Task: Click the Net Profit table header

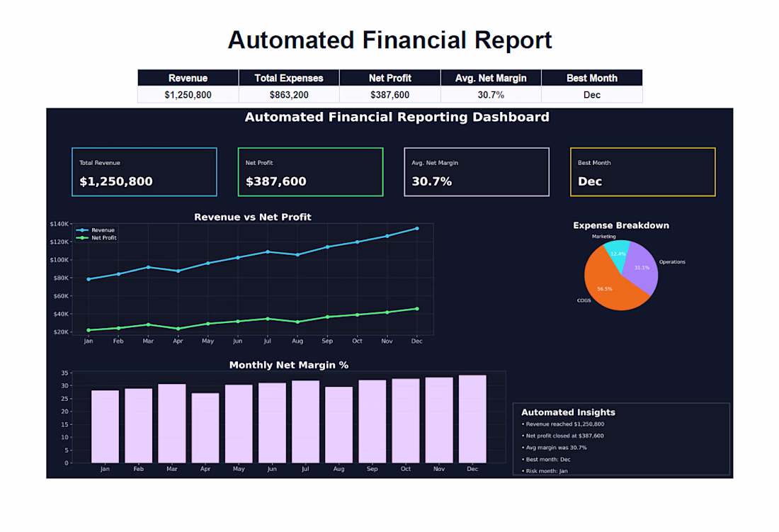Action: click(390, 78)
